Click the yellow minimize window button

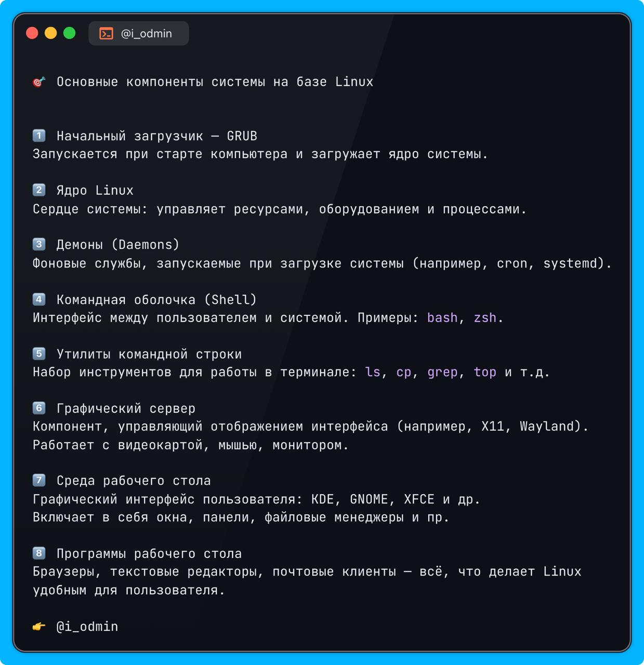coord(50,33)
